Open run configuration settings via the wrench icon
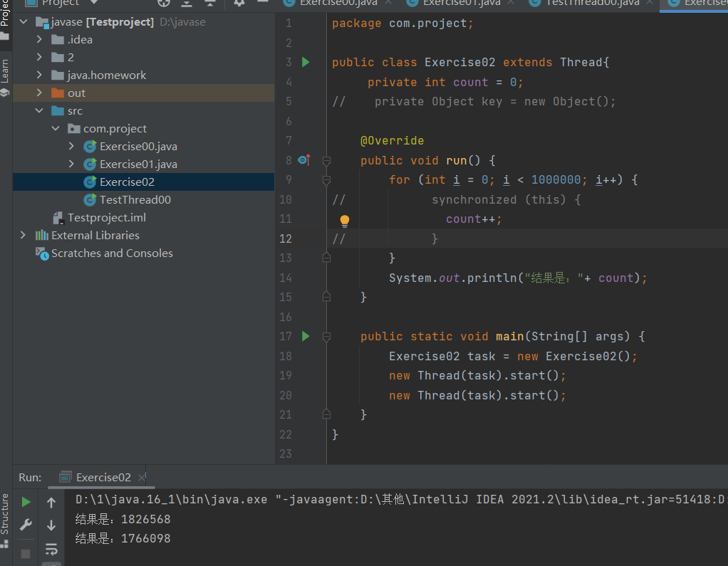 pos(26,525)
